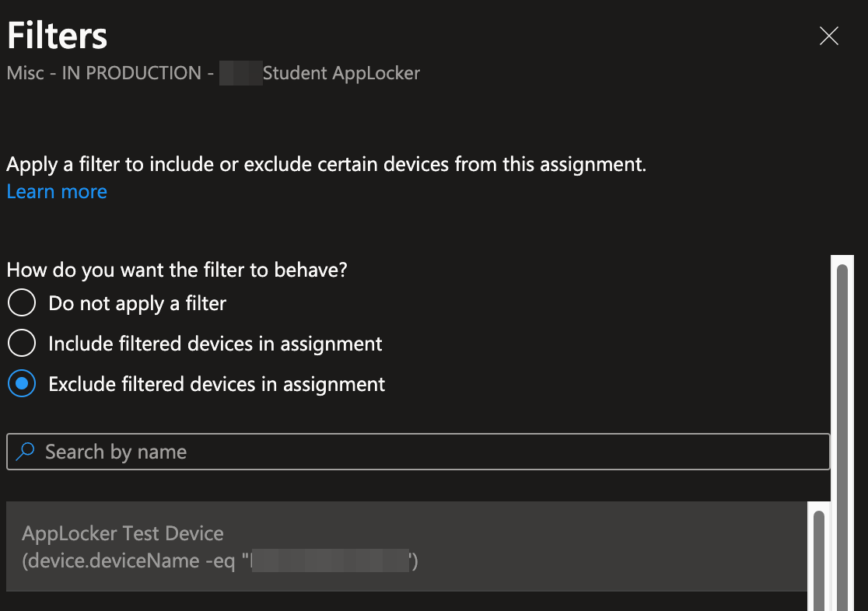Viewport: 868px width, 611px height.
Task: Click the selected Exclude radio indicator
Action: pyautogui.click(x=22, y=384)
